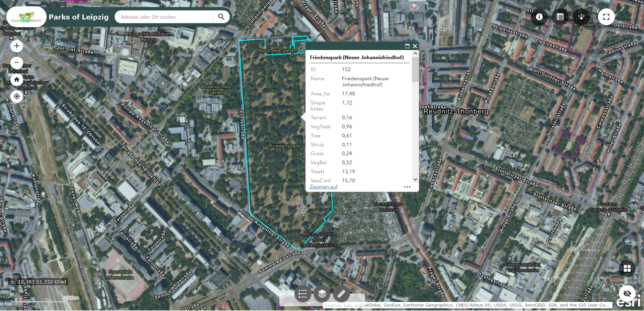Open the popup three-dots actions menu
The width and height of the screenshot is (644, 311).
[407, 187]
